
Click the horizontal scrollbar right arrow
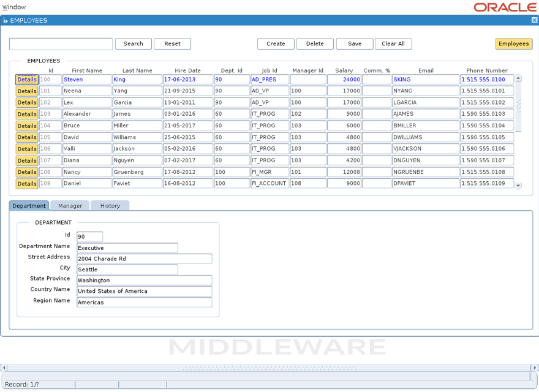pyautogui.click(x=535, y=367)
